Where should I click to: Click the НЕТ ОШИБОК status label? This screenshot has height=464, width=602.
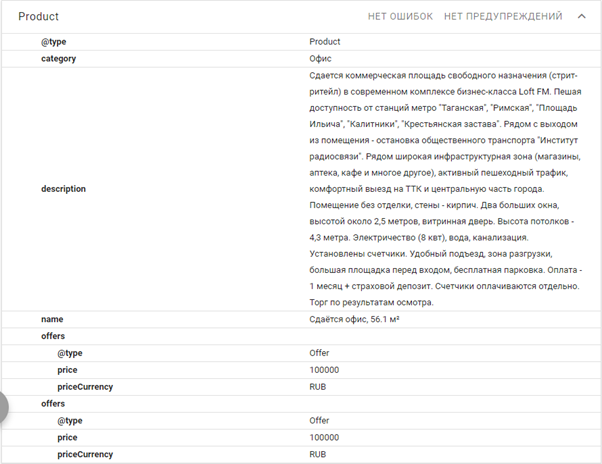[x=400, y=16]
